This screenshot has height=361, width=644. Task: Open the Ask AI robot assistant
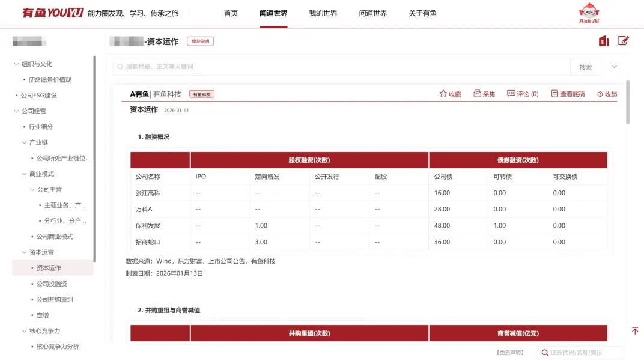[589, 13]
